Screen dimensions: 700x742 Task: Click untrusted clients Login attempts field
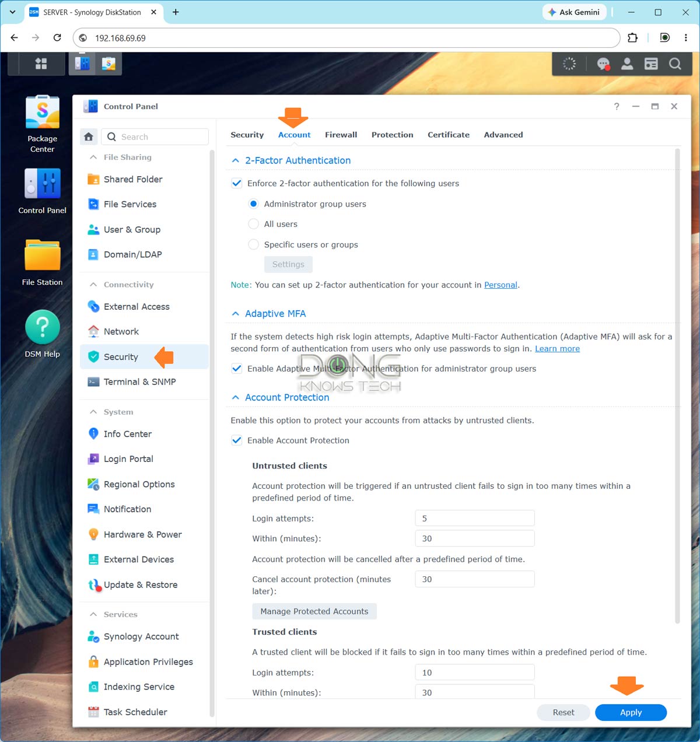[x=475, y=518]
